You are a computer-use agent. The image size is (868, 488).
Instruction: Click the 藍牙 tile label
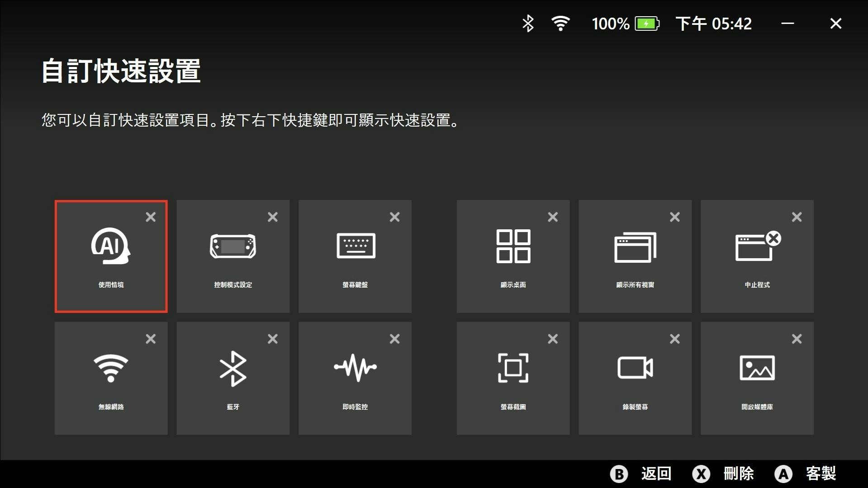(x=233, y=407)
